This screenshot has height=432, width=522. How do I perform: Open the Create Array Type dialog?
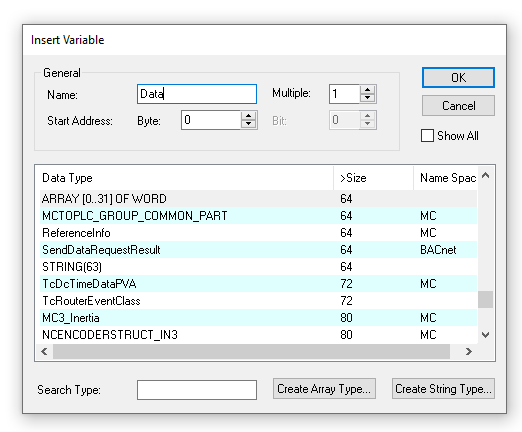click(324, 389)
